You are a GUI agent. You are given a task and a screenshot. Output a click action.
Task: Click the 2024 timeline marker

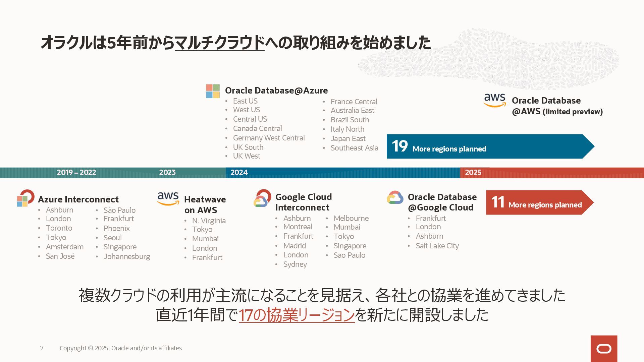[x=239, y=173]
